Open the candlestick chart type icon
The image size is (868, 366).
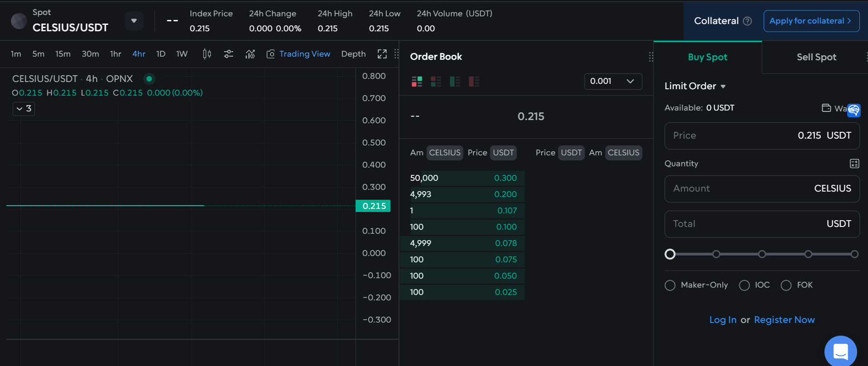(207, 54)
